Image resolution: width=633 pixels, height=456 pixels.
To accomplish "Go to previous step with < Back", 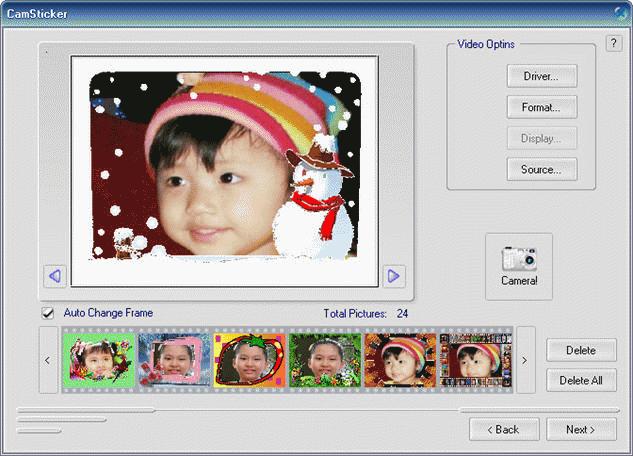I will click(504, 429).
